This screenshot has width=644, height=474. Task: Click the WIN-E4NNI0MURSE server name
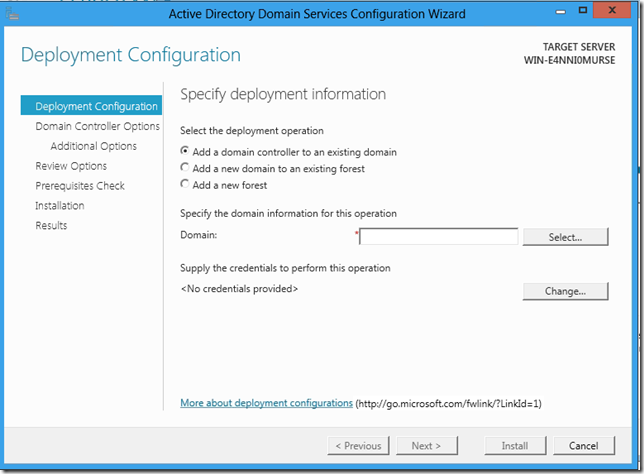pyautogui.click(x=569, y=60)
